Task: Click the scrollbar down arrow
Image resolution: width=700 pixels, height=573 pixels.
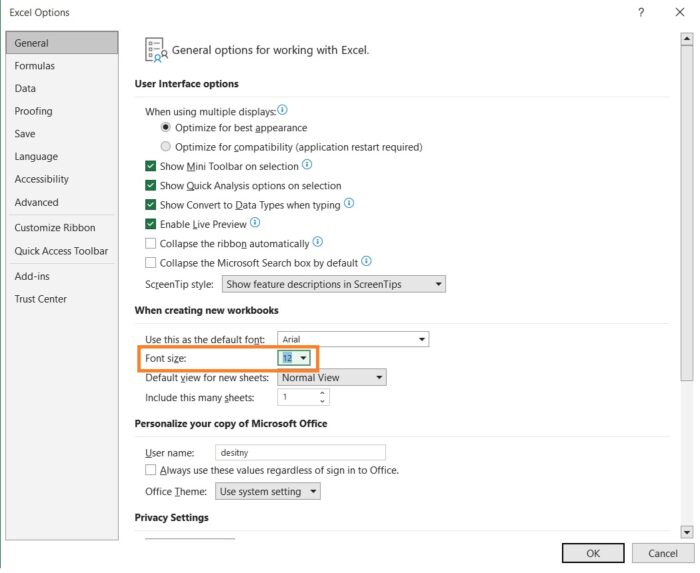Action: coord(687,531)
